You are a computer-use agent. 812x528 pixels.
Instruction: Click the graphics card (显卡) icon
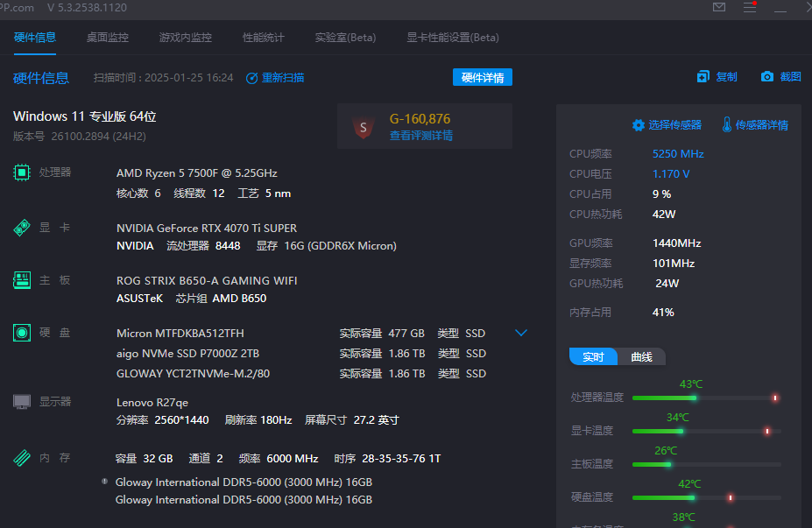click(x=22, y=228)
